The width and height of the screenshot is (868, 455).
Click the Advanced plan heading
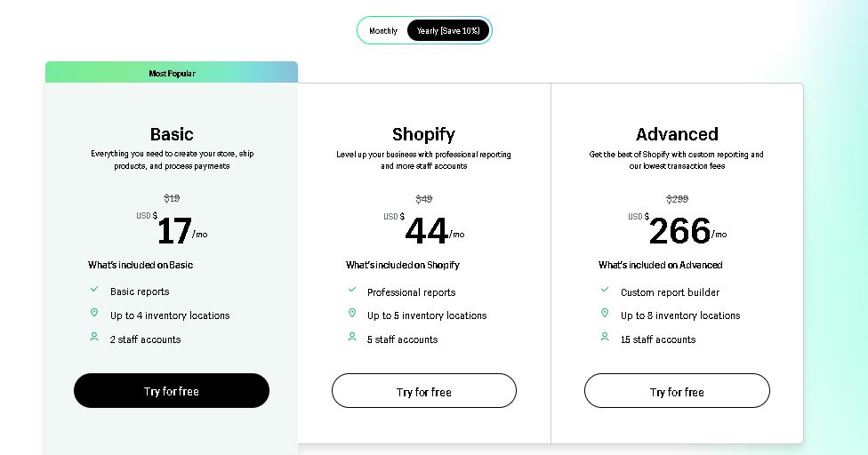pyautogui.click(x=677, y=134)
